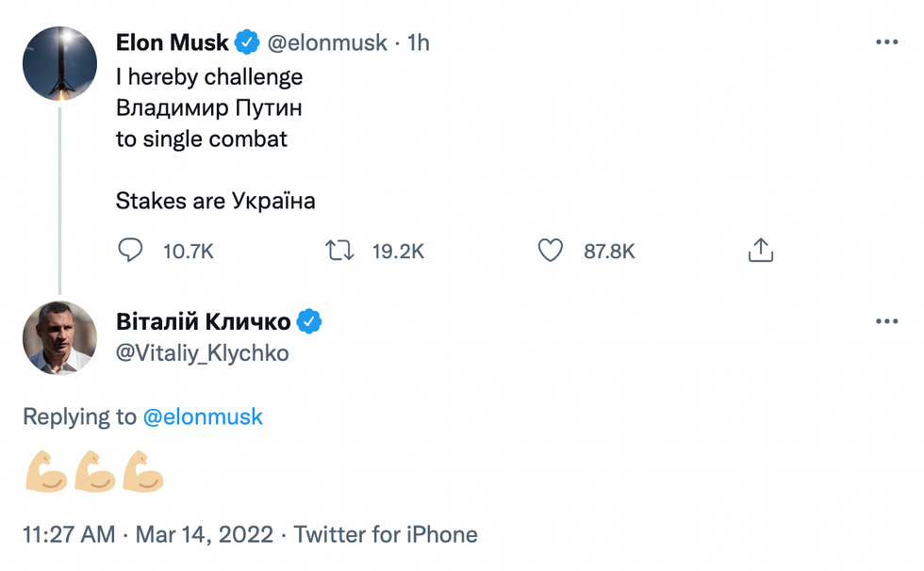
Task: Open the share tweet icon
Action: pyautogui.click(x=760, y=251)
